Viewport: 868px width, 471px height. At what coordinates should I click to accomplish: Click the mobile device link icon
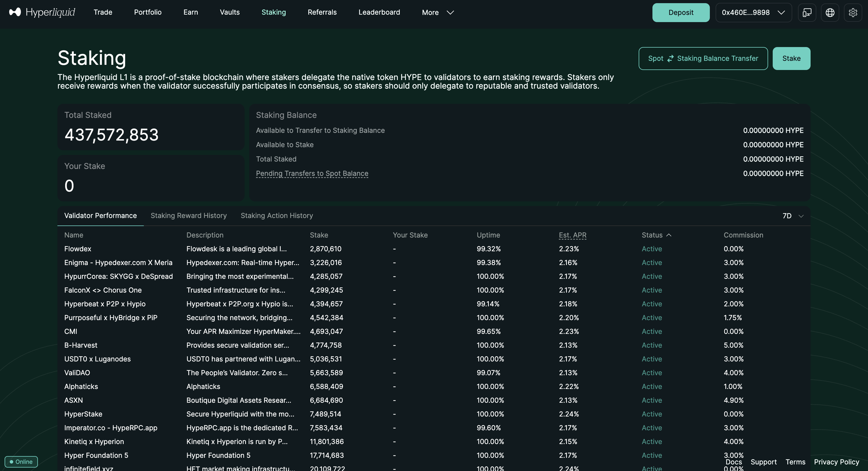click(807, 12)
